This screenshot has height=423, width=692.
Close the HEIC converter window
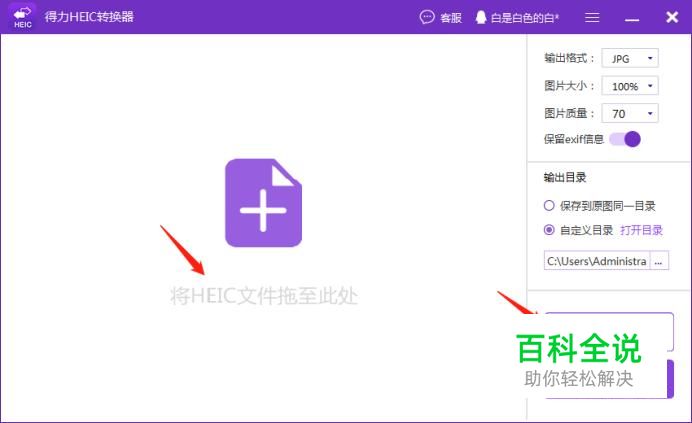672,17
